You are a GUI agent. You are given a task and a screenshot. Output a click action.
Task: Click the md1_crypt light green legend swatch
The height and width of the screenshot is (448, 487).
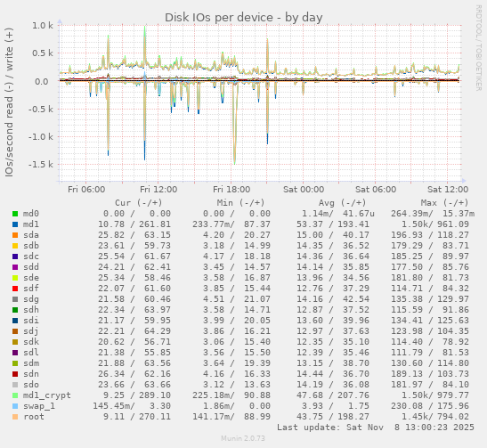pyautogui.click(x=15, y=395)
